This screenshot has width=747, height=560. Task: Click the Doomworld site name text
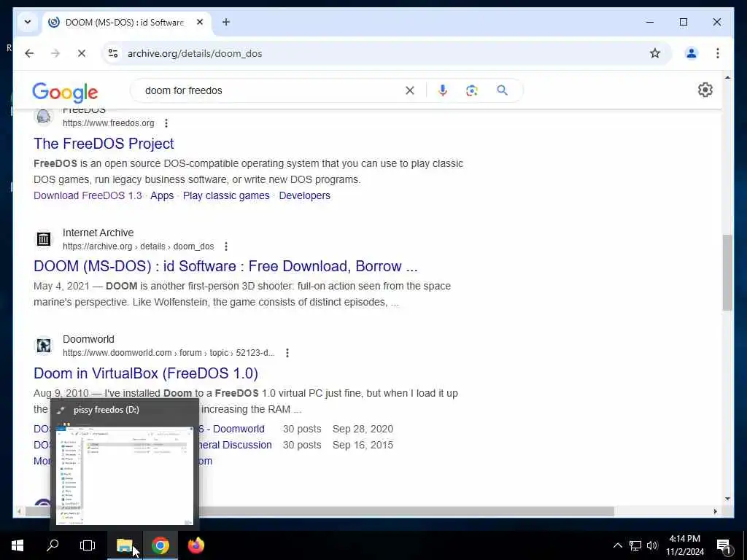88,340
